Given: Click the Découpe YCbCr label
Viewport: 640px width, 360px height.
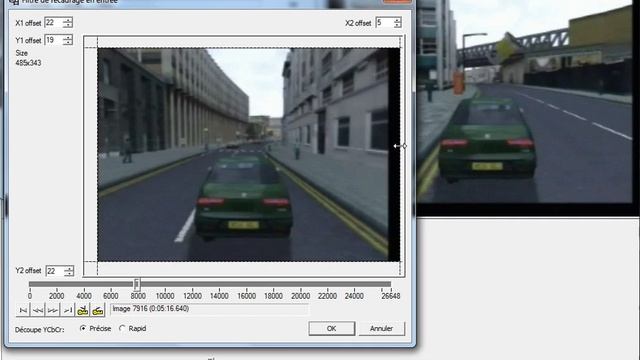Looking at the screenshot, I should point(40,329).
